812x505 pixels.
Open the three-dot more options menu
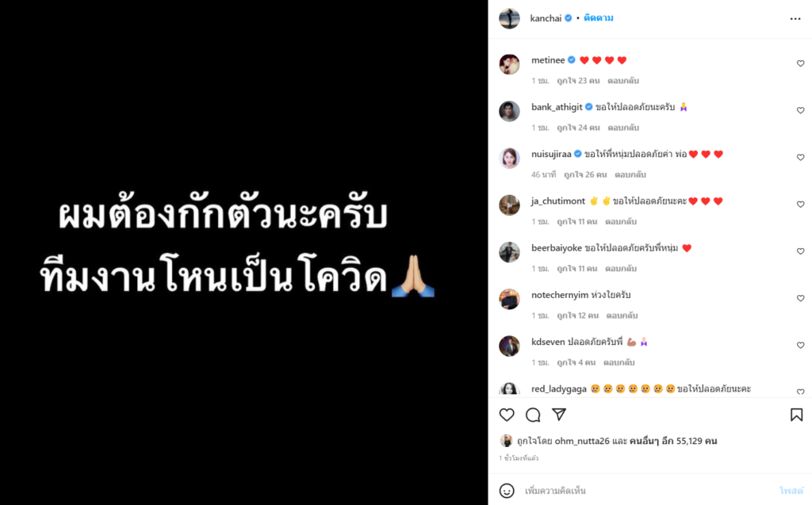(x=795, y=19)
